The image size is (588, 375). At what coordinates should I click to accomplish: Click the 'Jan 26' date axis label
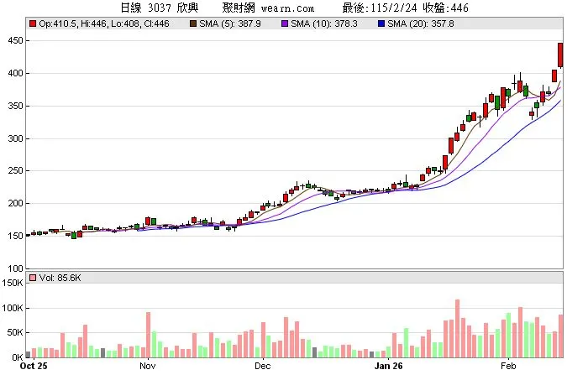tap(388, 366)
